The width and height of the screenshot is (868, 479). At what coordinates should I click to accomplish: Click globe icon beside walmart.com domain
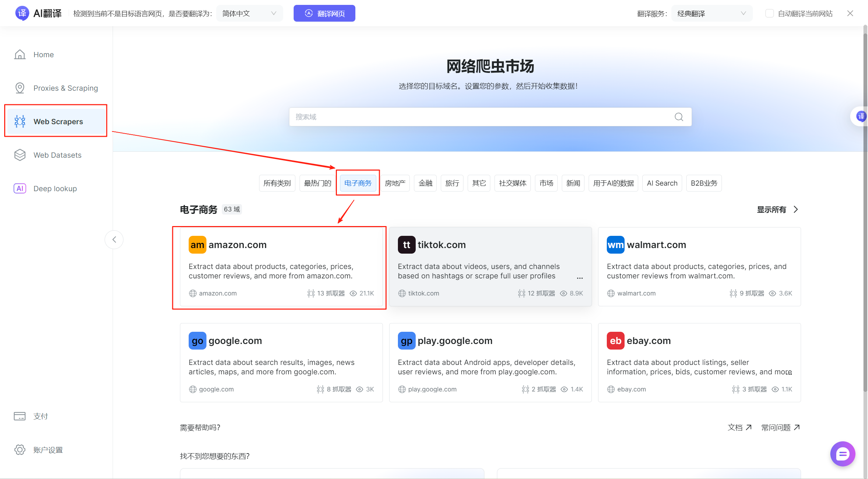(x=611, y=293)
